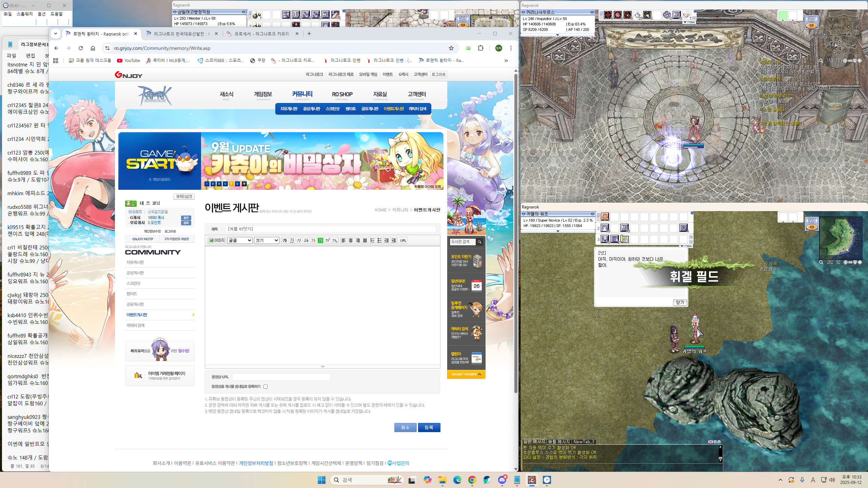Select 캐릭터 검색 in the Community sidebar
The image size is (868, 488).
[x=136, y=325]
